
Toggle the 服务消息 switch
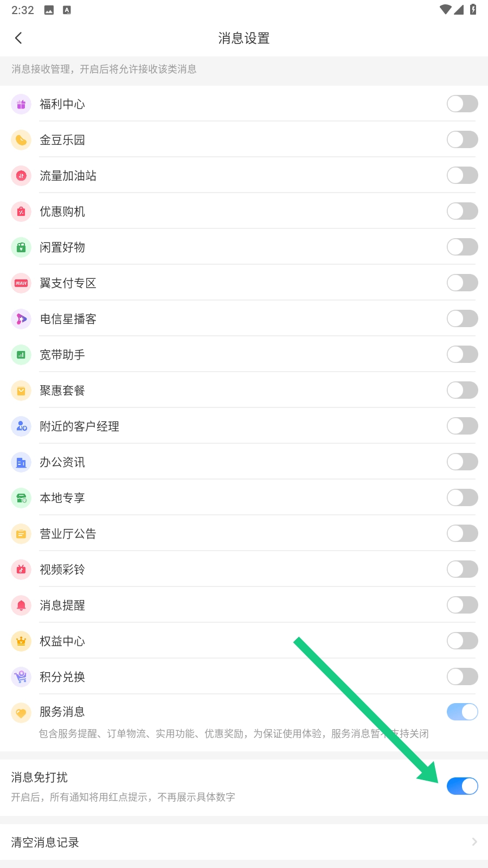[x=462, y=712]
